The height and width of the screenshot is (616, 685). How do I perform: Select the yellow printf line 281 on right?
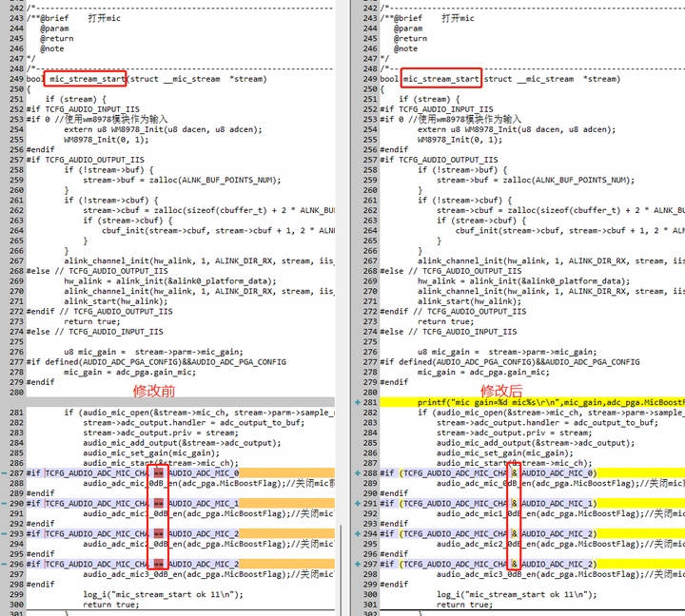click(x=532, y=402)
